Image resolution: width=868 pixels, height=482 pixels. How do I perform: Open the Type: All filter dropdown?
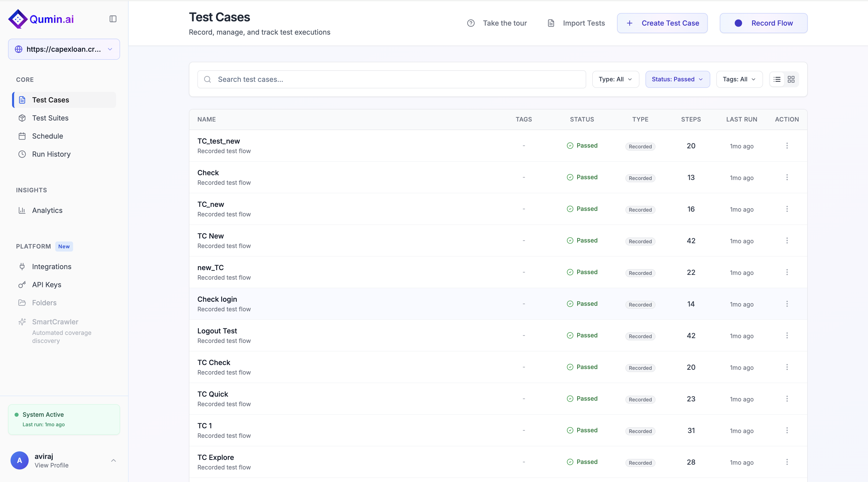(615, 80)
